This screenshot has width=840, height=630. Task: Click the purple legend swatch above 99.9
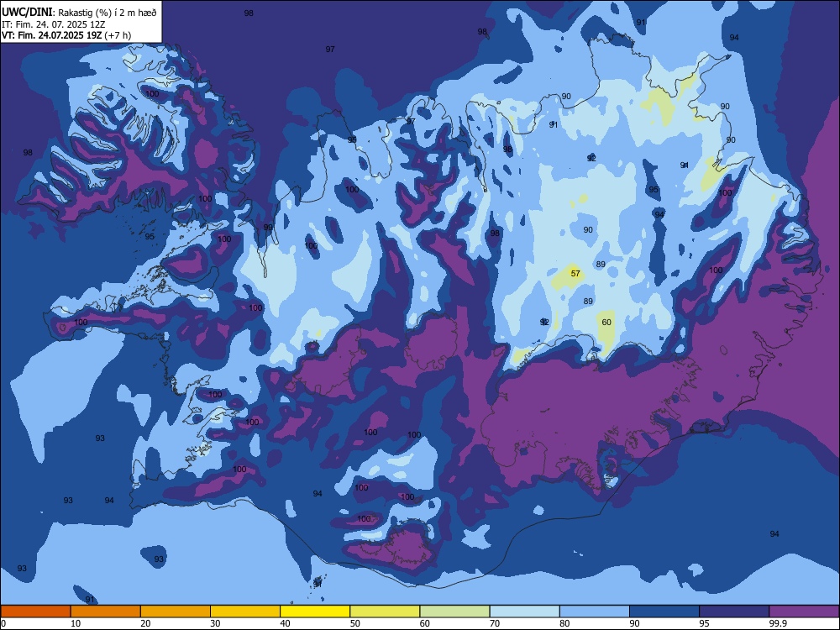coord(804,612)
